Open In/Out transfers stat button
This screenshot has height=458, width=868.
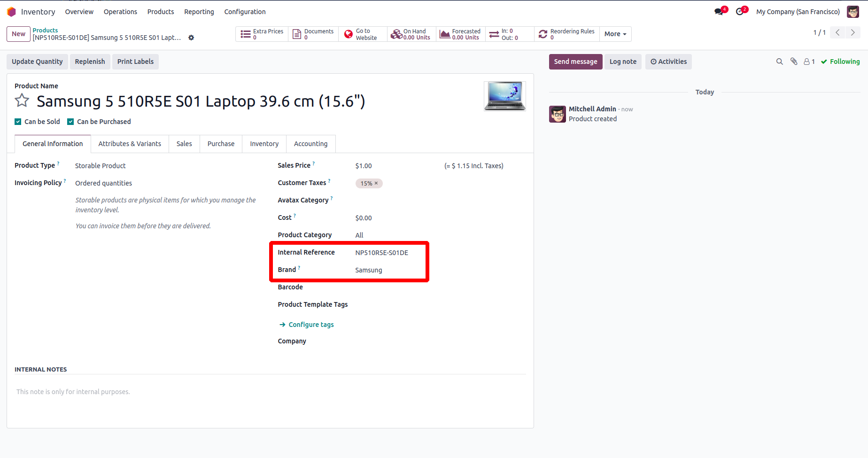pyautogui.click(x=509, y=34)
